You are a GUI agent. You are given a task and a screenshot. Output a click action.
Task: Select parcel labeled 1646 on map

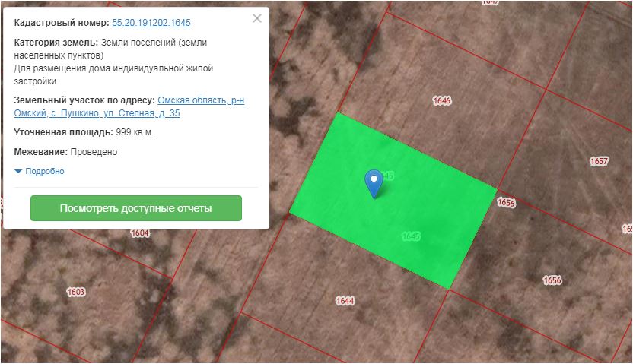(441, 100)
